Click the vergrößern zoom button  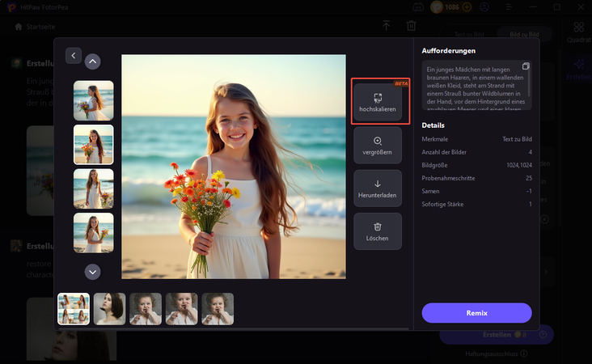pyautogui.click(x=378, y=146)
